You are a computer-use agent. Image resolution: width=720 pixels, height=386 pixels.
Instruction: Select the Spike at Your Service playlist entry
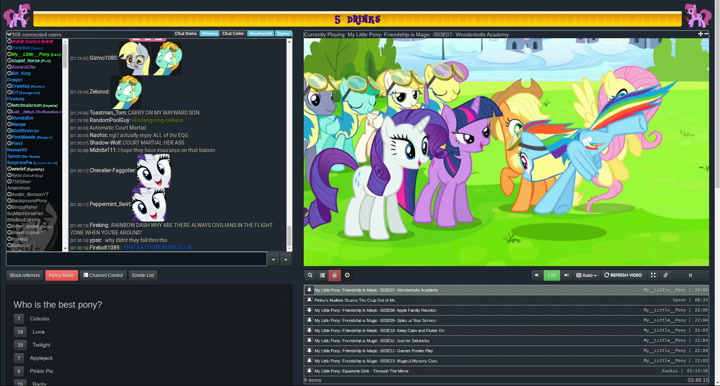506,320
